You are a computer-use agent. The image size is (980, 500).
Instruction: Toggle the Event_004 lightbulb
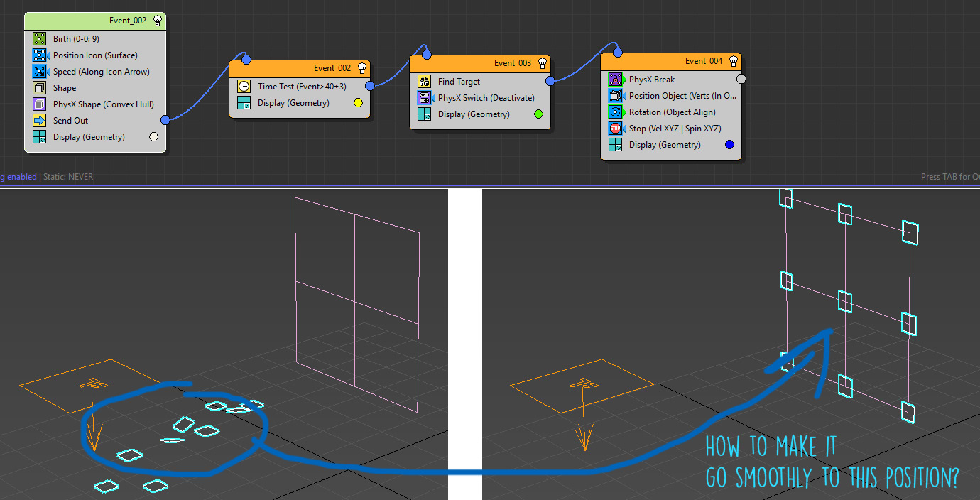click(734, 61)
